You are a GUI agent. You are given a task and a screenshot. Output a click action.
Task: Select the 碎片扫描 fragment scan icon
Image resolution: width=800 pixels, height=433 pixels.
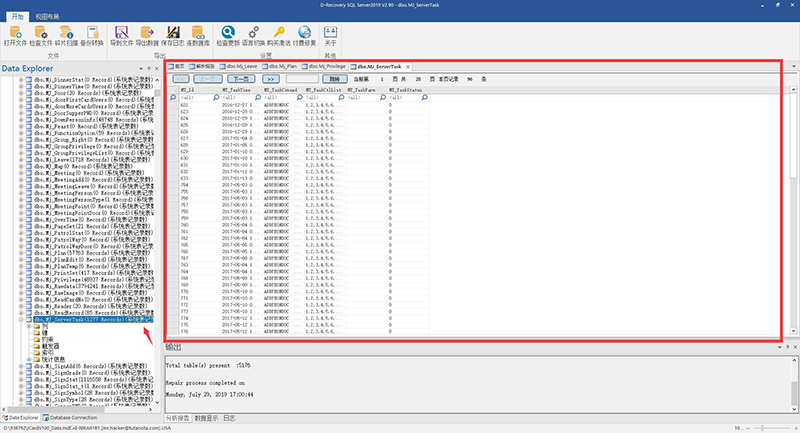66,36
